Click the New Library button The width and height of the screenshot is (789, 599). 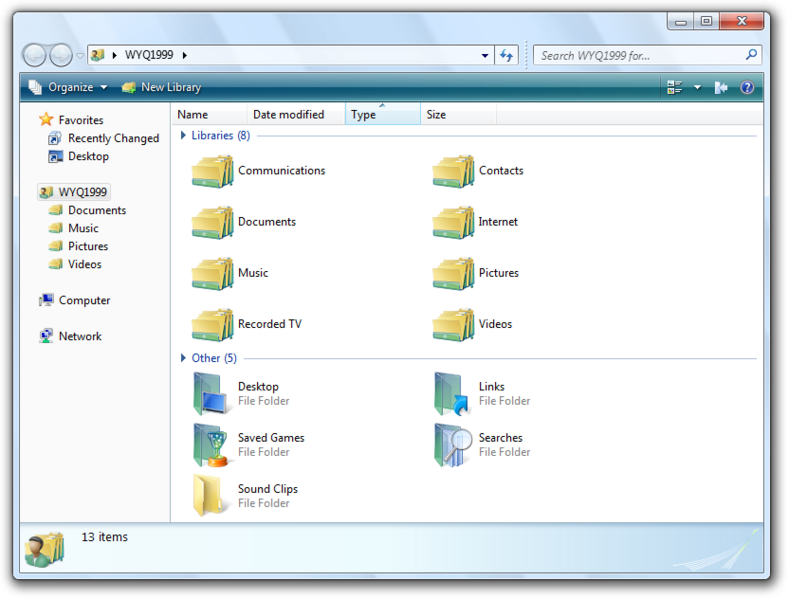click(161, 87)
